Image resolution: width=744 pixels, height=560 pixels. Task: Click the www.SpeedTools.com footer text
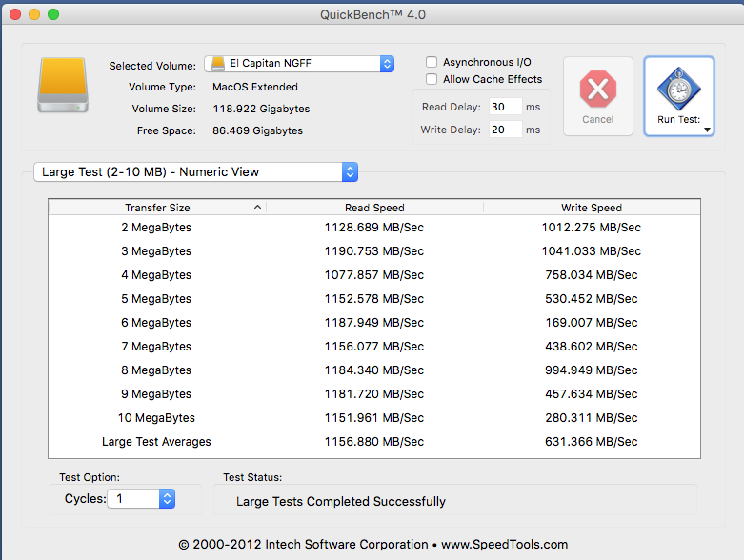[x=504, y=545]
